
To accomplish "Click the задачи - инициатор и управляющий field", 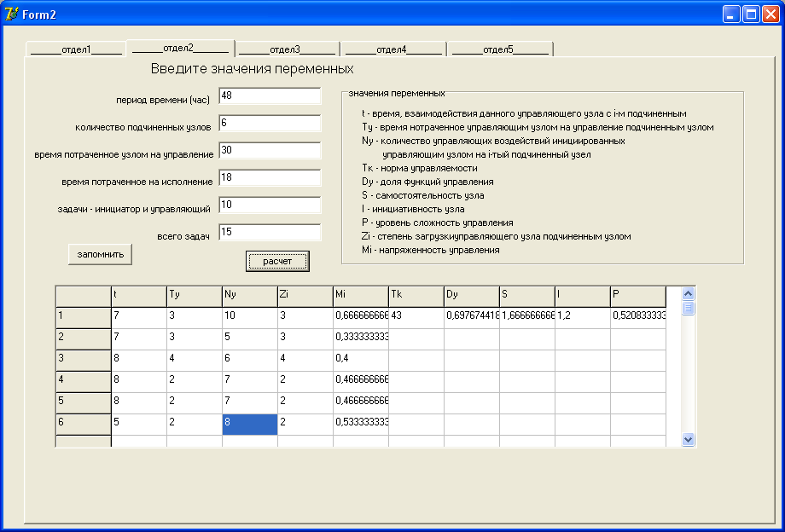I will [x=270, y=205].
